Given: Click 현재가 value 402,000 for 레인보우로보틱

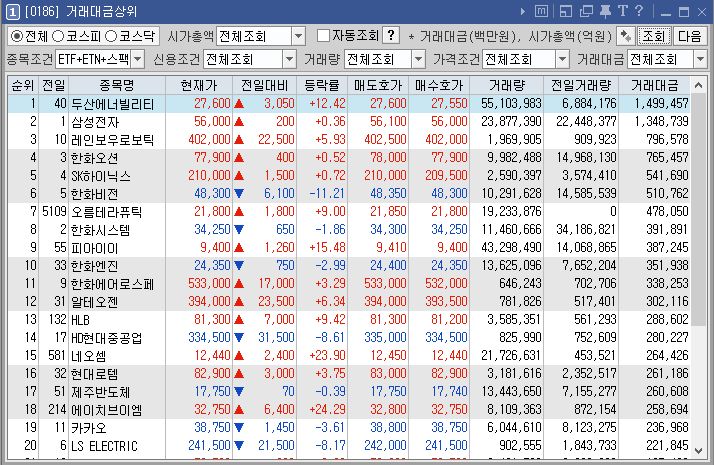Looking at the screenshot, I should tap(209, 139).
